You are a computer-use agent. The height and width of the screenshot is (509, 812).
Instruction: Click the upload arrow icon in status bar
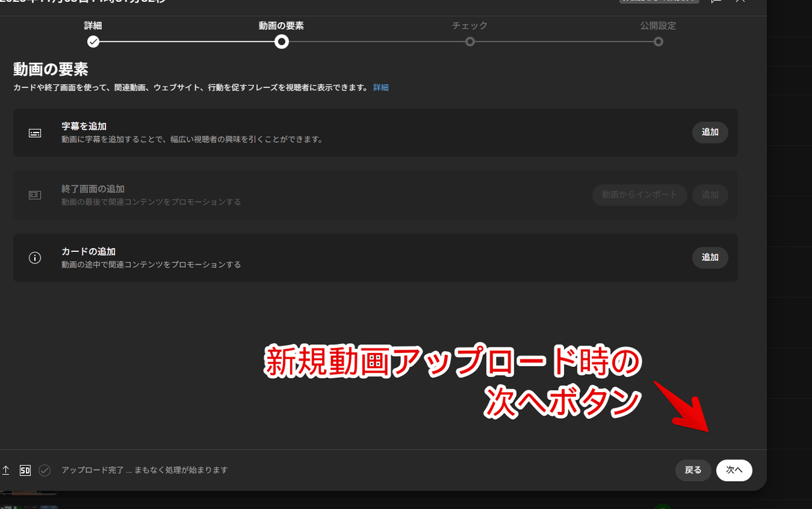[x=6, y=470]
